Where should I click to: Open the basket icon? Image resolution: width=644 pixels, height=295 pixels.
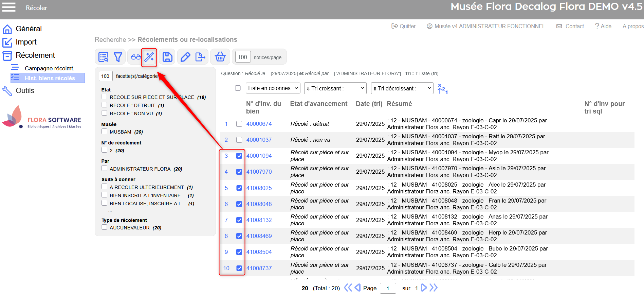click(220, 57)
